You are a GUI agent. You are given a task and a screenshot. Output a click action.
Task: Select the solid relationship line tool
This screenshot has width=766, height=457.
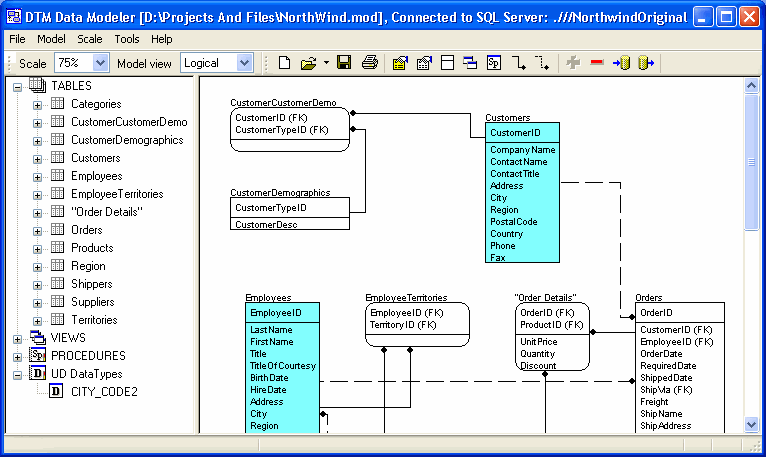(x=519, y=63)
